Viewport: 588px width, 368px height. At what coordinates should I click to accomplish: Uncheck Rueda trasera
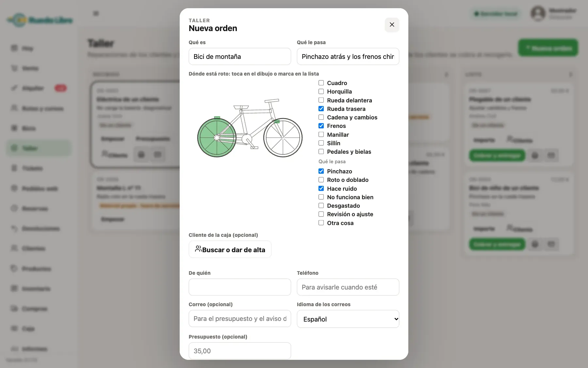coord(321,109)
